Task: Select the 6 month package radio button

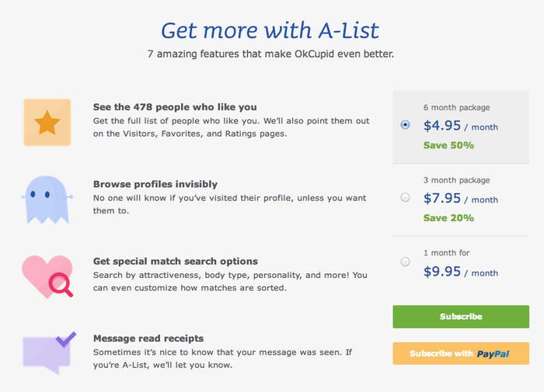Action: click(405, 124)
